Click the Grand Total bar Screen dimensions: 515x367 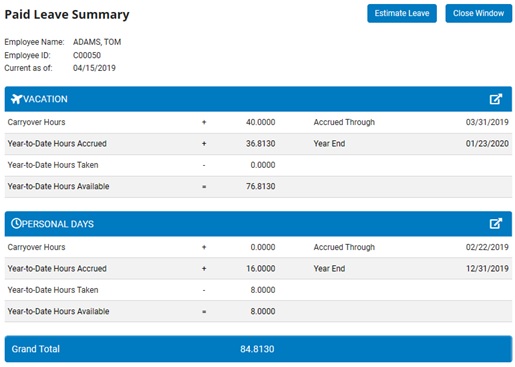[x=258, y=349]
